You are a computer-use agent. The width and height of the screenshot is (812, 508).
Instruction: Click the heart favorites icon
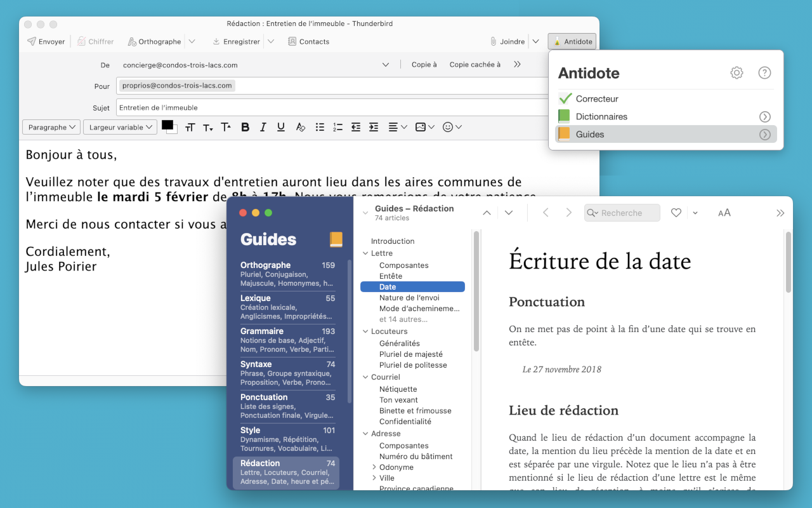tap(676, 213)
